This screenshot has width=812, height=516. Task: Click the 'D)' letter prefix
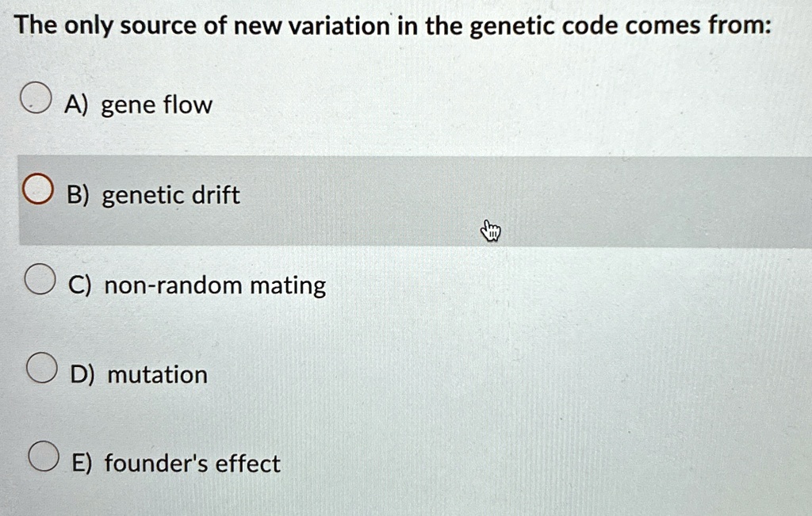[x=82, y=375]
